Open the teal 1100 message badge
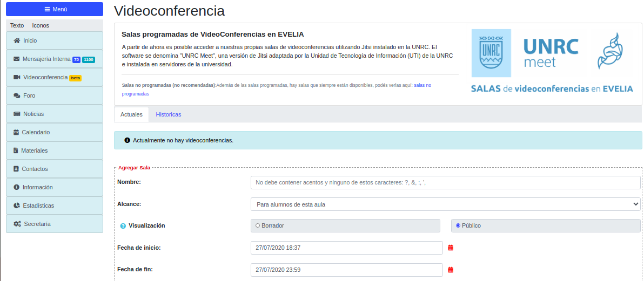 (89, 59)
